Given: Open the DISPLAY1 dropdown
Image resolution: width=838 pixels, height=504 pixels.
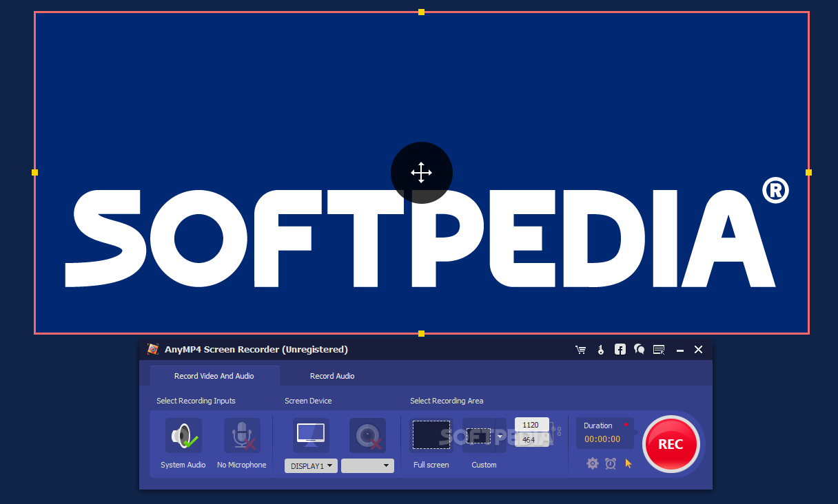Looking at the screenshot, I should point(311,466).
